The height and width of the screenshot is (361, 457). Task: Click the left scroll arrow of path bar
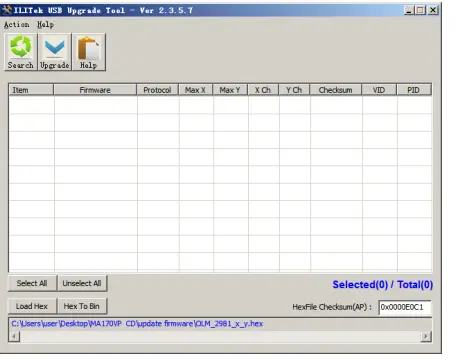click(14, 336)
